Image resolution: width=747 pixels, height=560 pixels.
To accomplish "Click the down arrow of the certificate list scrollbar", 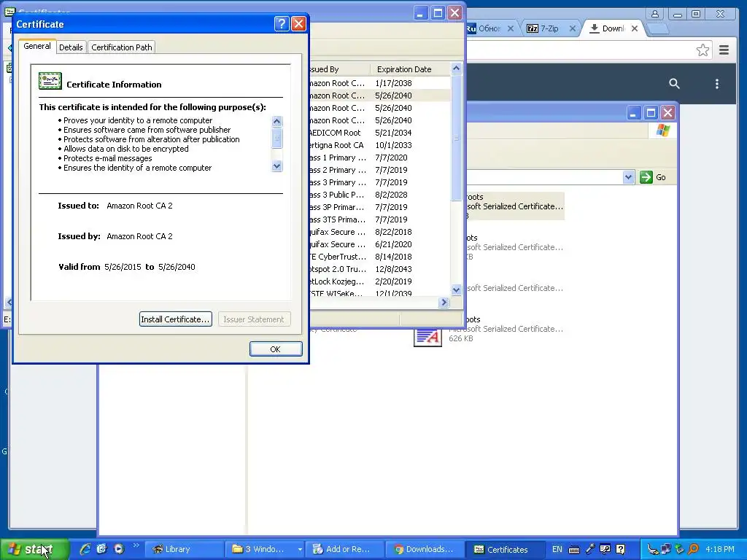I will [x=456, y=289].
